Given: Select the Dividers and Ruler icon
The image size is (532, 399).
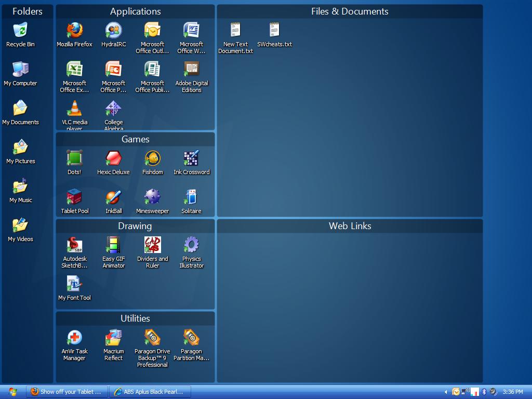Looking at the screenshot, I should click(x=152, y=245).
